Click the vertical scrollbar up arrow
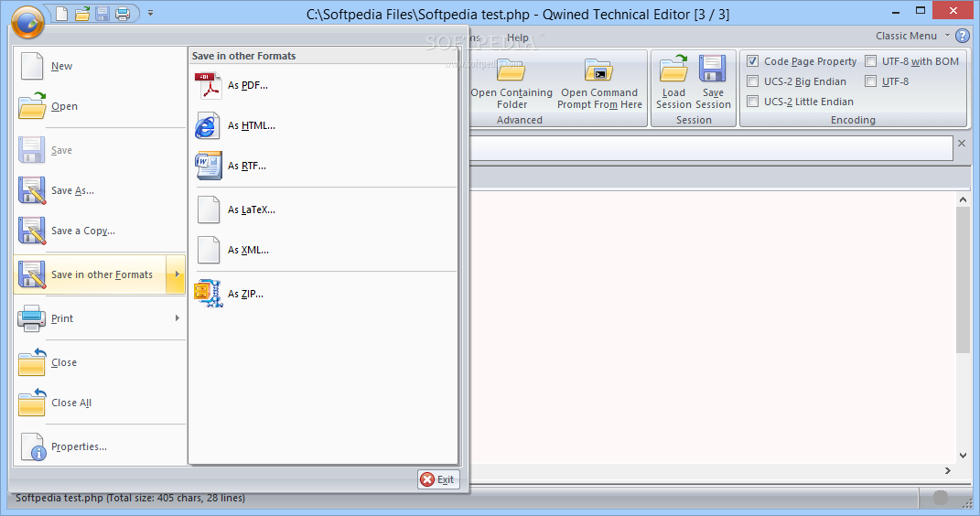This screenshot has height=516, width=980. (963, 199)
